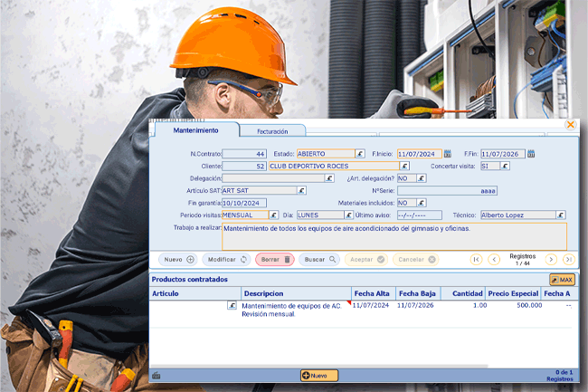
Task: Open the Periodo visitas MENSUAL dropdown
Action: [273, 215]
